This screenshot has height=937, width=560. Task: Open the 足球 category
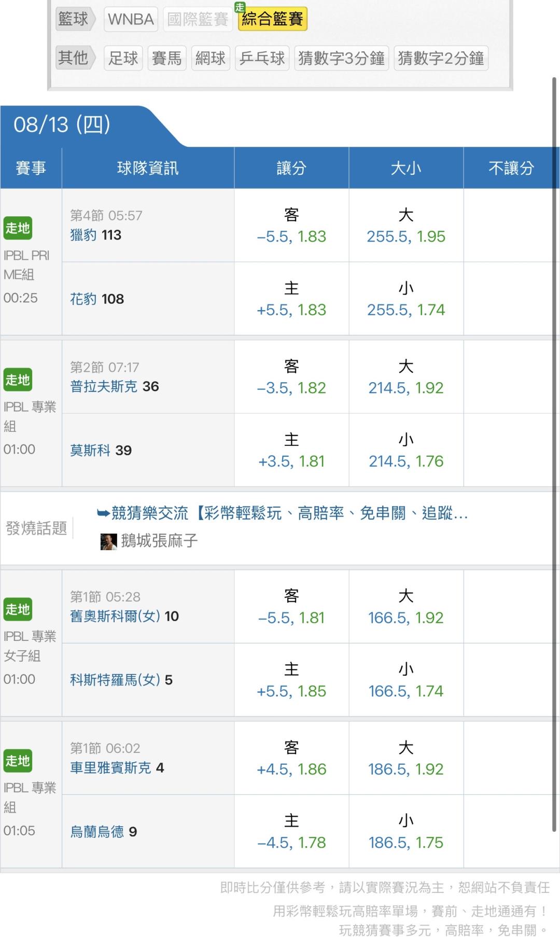(x=123, y=58)
